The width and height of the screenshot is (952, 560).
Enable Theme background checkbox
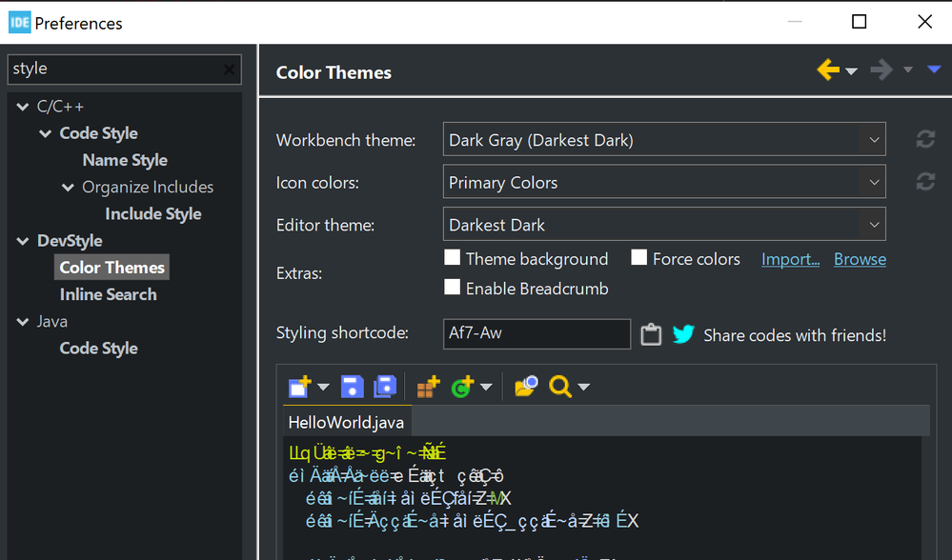(453, 257)
